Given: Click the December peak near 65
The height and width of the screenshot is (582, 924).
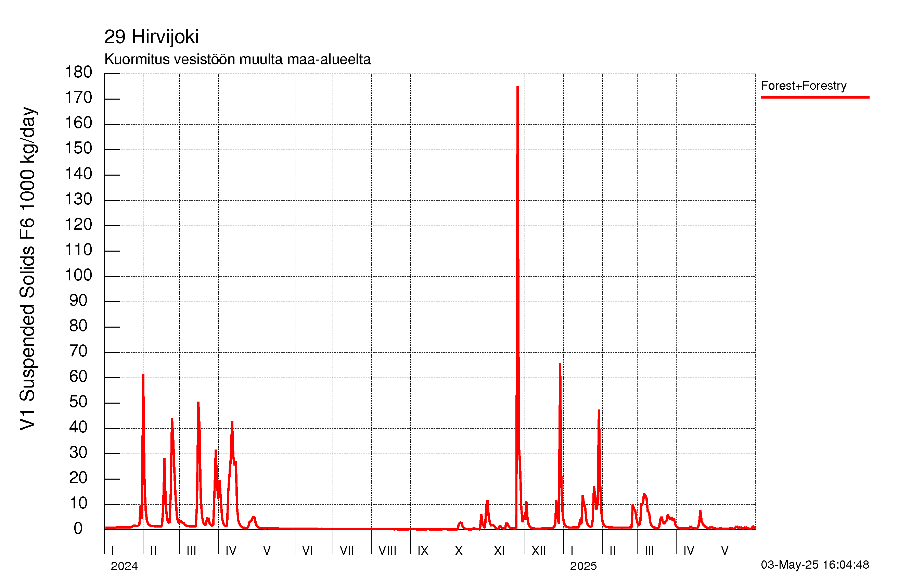Looking at the screenshot, I should click(x=560, y=365).
